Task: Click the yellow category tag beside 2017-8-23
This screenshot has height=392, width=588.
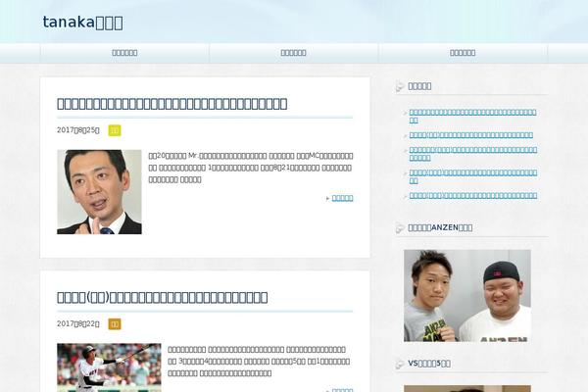Action: pyautogui.click(x=115, y=130)
